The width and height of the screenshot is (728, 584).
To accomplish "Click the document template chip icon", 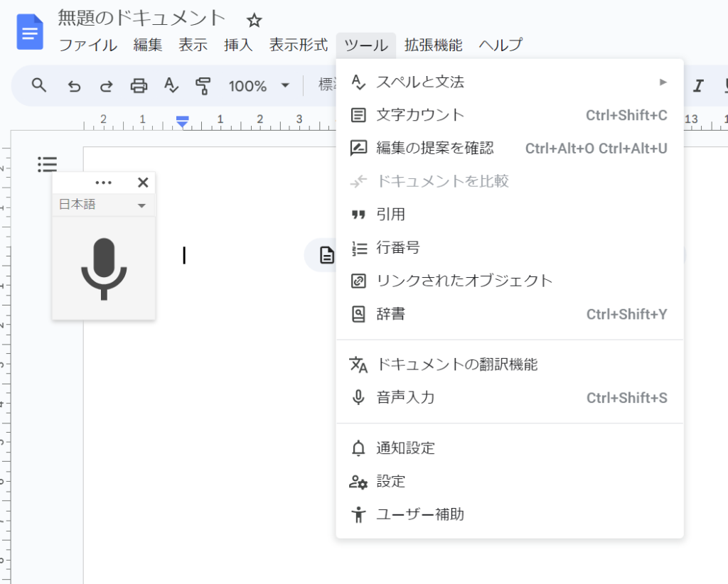I will (x=327, y=255).
